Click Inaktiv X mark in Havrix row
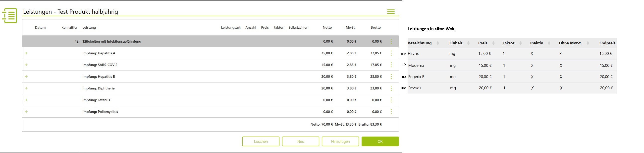 tap(532, 54)
